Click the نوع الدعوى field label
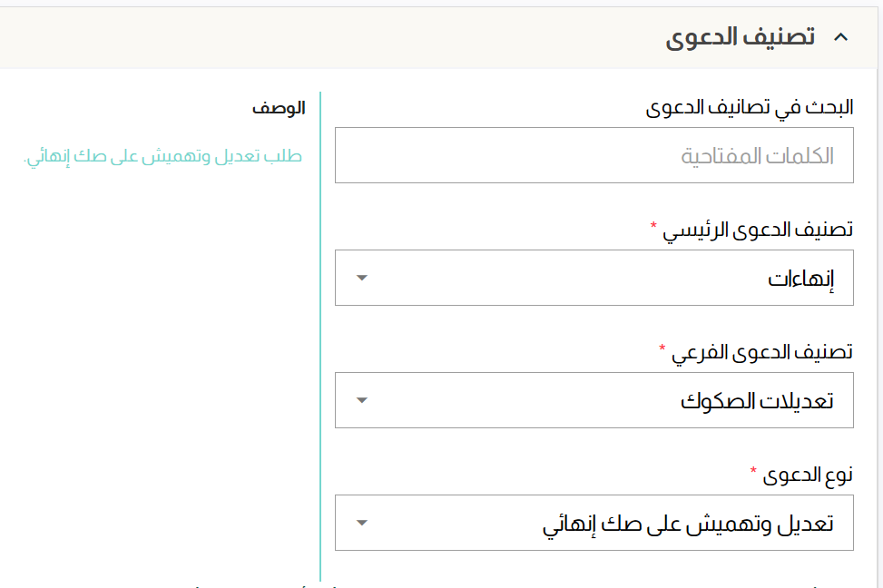This screenshot has width=883, height=588. point(808,475)
